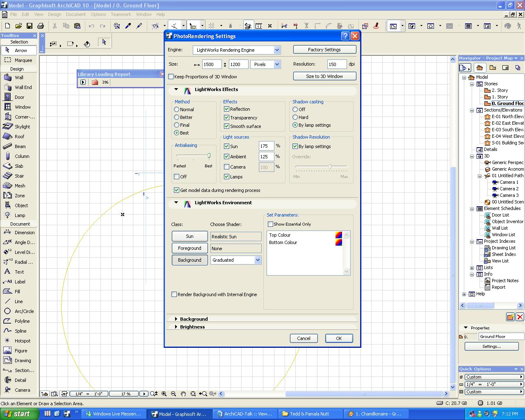The image size is (525, 420).
Task: Select the Wall tool in ToolBox
Action: [18, 78]
